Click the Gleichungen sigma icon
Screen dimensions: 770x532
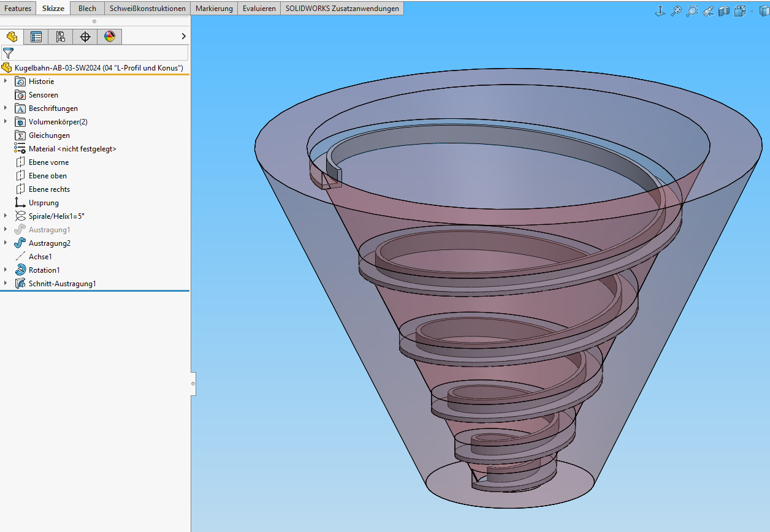click(x=20, y=135)
